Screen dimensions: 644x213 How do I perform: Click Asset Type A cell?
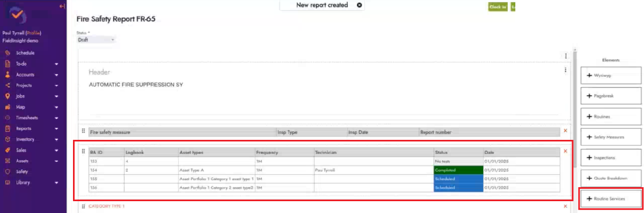216,170
